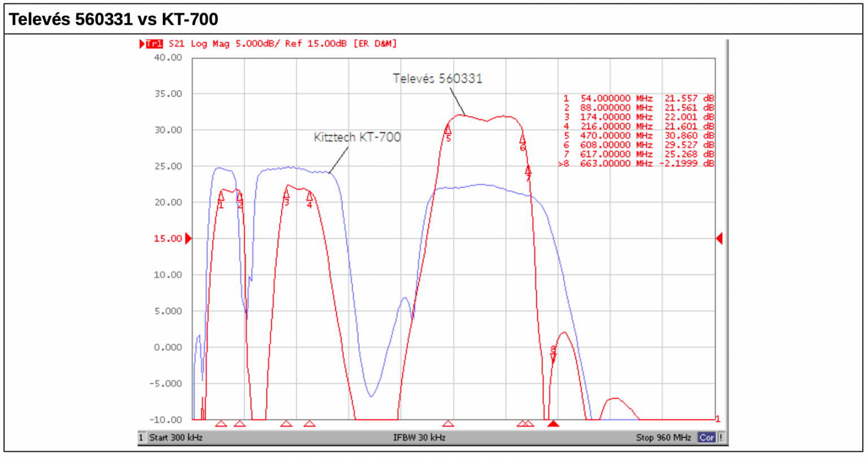Click the right-side reference level arrow

click(719, 238)
